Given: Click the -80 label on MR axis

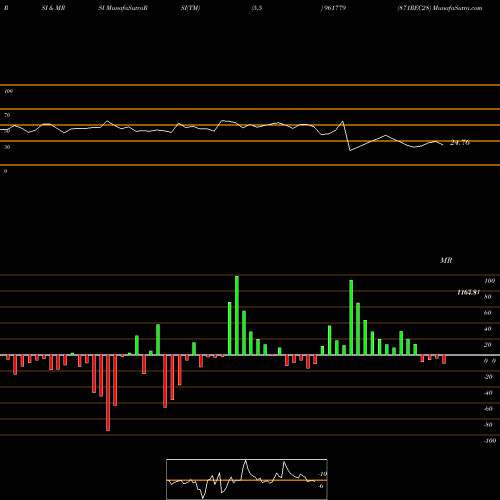Looking at the screenshot, I should coord(488,425).
